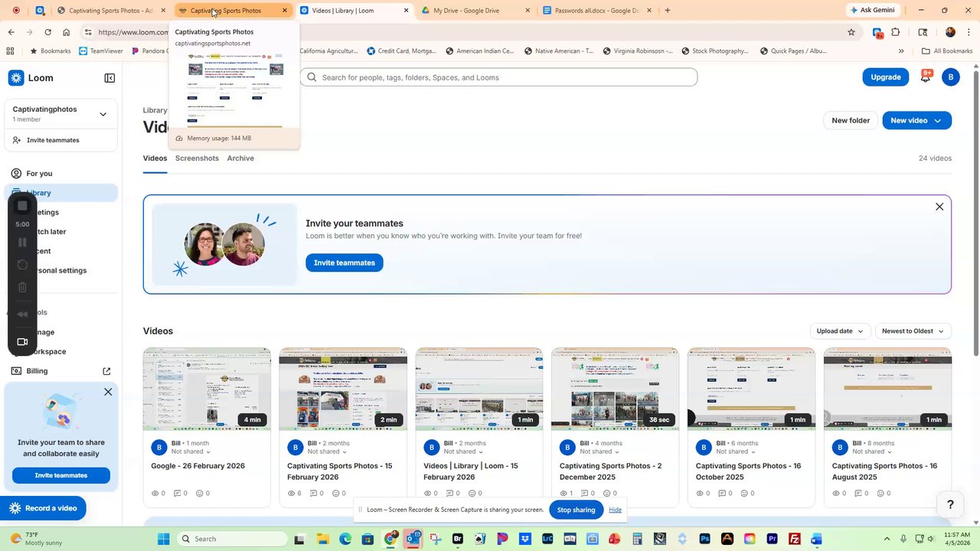
Task: Click the blue Invite teammates banner button
Action: point(345,262)
